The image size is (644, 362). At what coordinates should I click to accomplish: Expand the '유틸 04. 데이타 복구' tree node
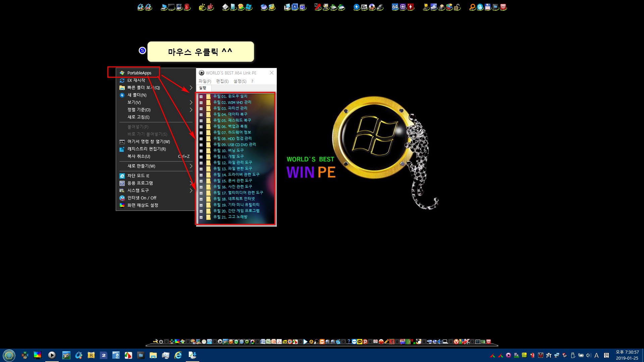point(201,115)
